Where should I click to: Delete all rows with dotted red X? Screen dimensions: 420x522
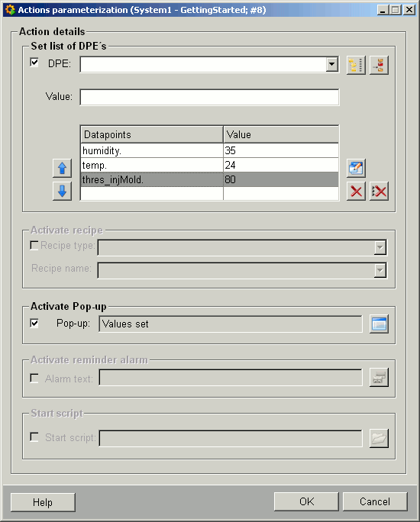[x=379, y=191]
